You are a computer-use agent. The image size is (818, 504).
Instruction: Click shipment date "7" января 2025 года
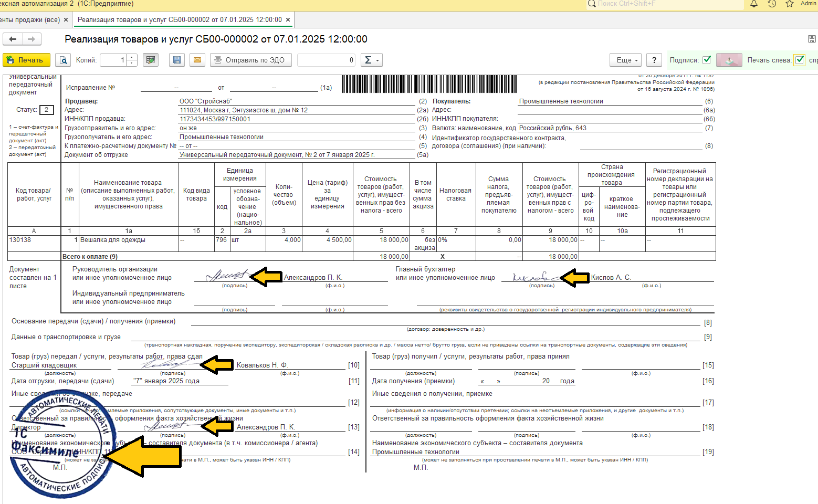(x=166, y=381)
